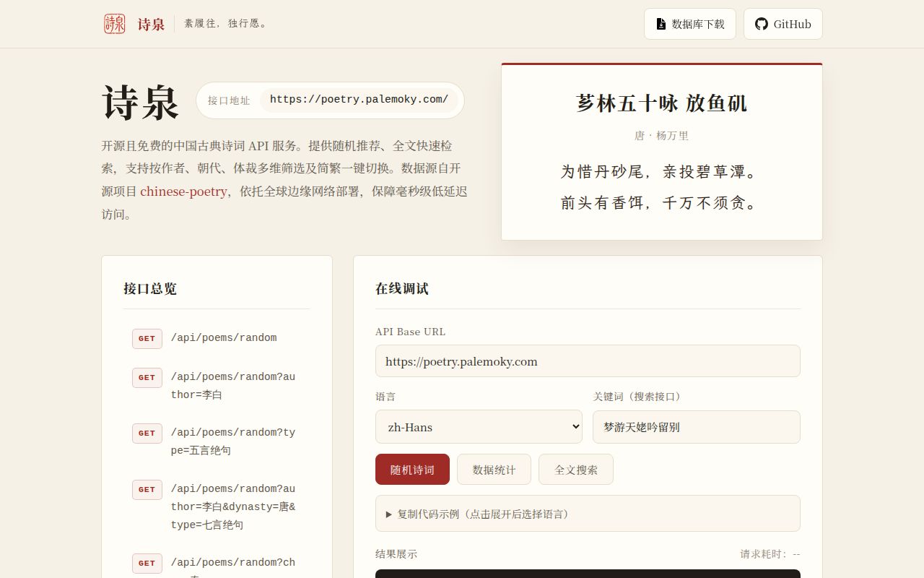Screen dimensions: 924x578
Task: Select the random?type=五言绝句 endpoint
Action: [x=217, y=441]
